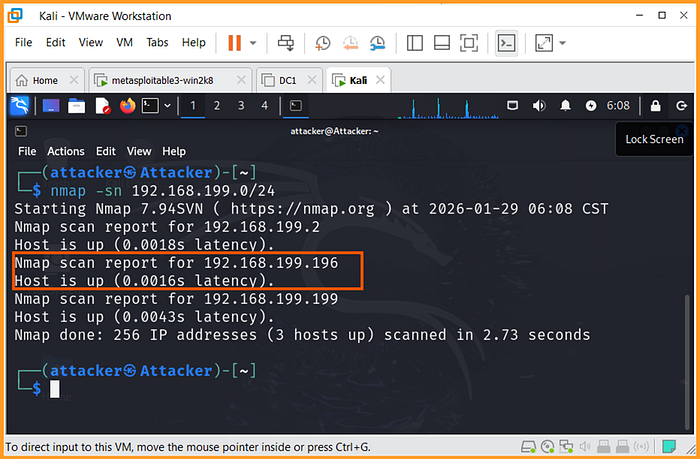Click the '192.168.199.199' scan result text
This screenshot has height=459, width=700.
pos(271,299)
